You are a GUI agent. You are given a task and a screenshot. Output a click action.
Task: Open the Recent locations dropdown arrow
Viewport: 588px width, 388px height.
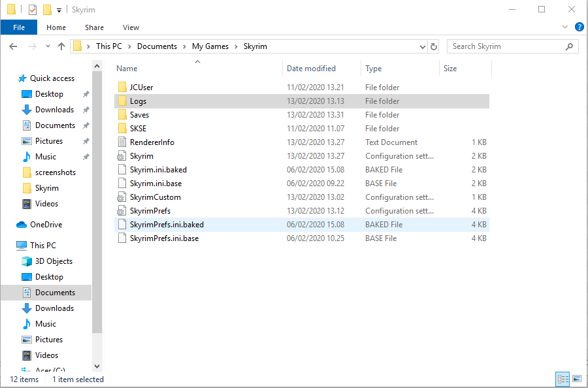pyautogui.click(x=48, y=46)
